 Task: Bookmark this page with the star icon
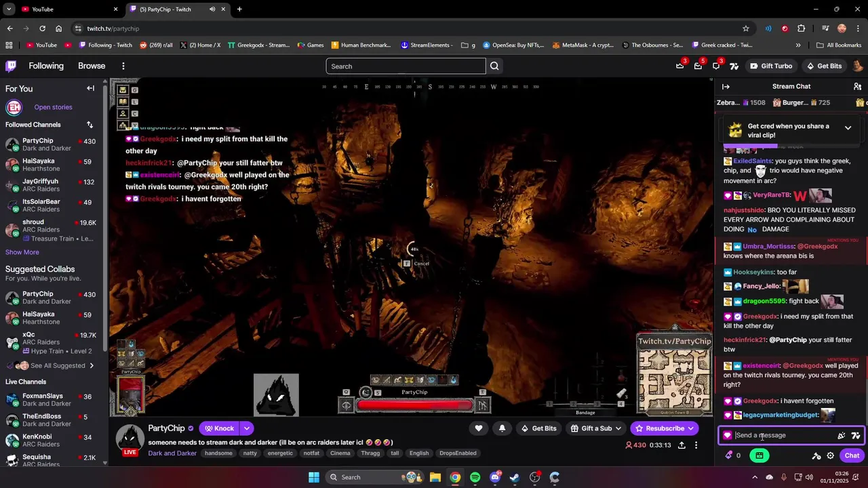pyautogui.click(x=746, y=28)
